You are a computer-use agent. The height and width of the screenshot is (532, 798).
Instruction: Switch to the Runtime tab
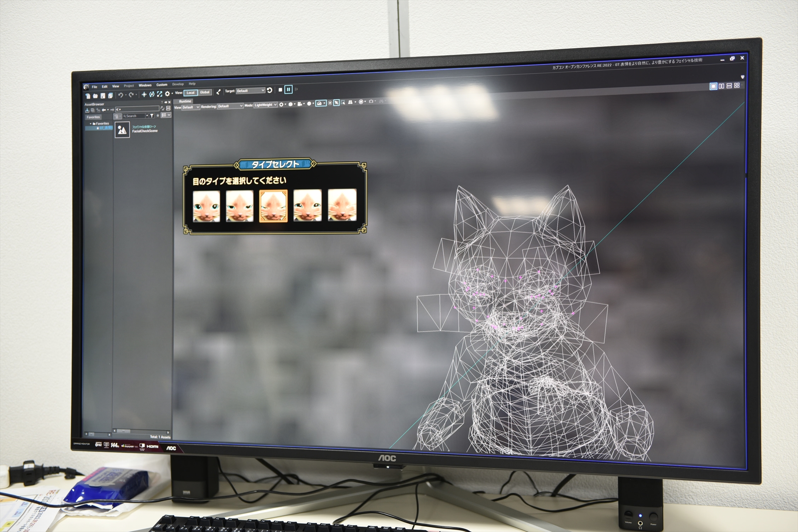pyautogui.click(x=185, y=101)
